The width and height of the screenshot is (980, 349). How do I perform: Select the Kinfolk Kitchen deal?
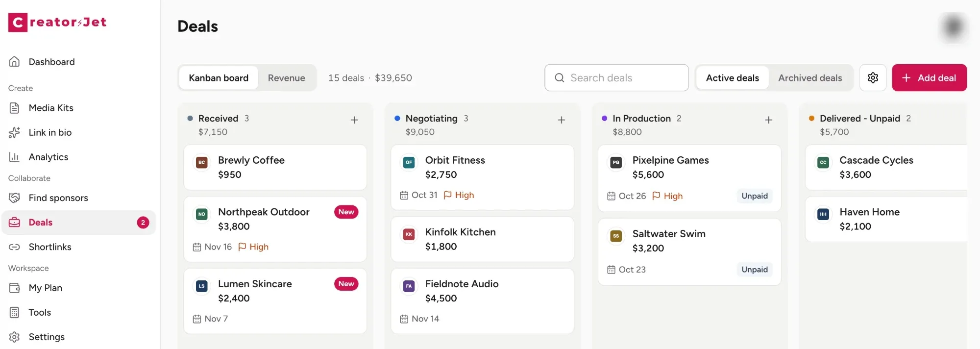click(482, 239)
